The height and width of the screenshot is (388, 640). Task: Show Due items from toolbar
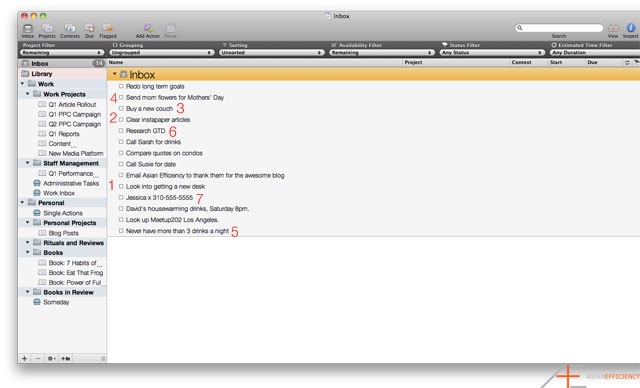[89, 28]
